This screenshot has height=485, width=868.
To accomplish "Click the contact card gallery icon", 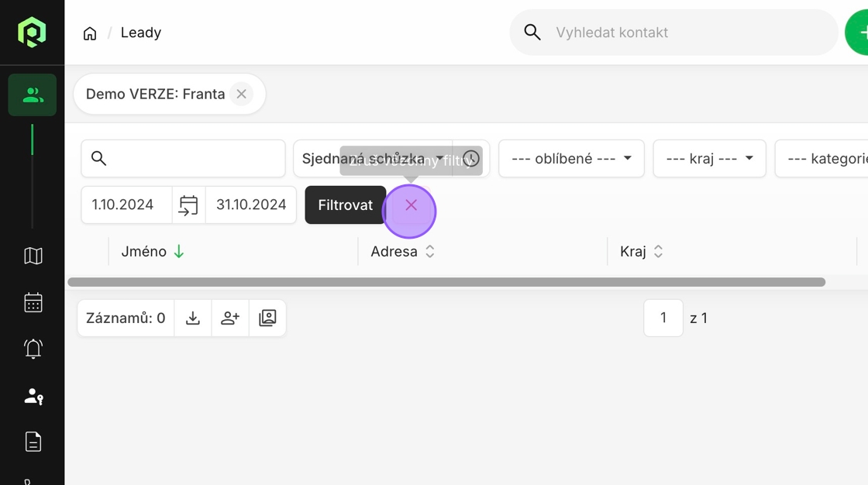I will [x=267, y=318].
